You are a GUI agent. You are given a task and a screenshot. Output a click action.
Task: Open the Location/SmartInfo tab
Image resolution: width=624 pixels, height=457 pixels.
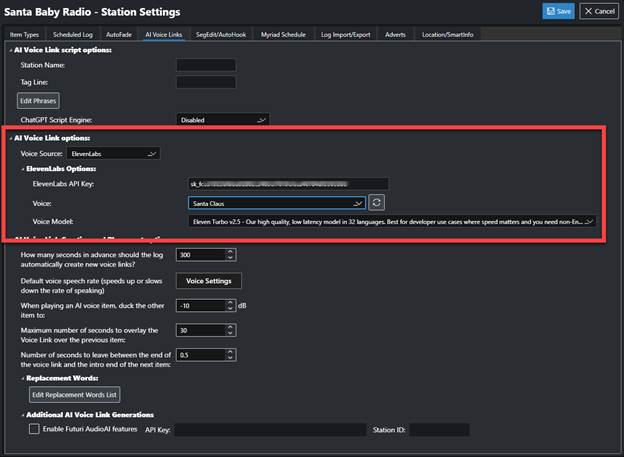448,35
